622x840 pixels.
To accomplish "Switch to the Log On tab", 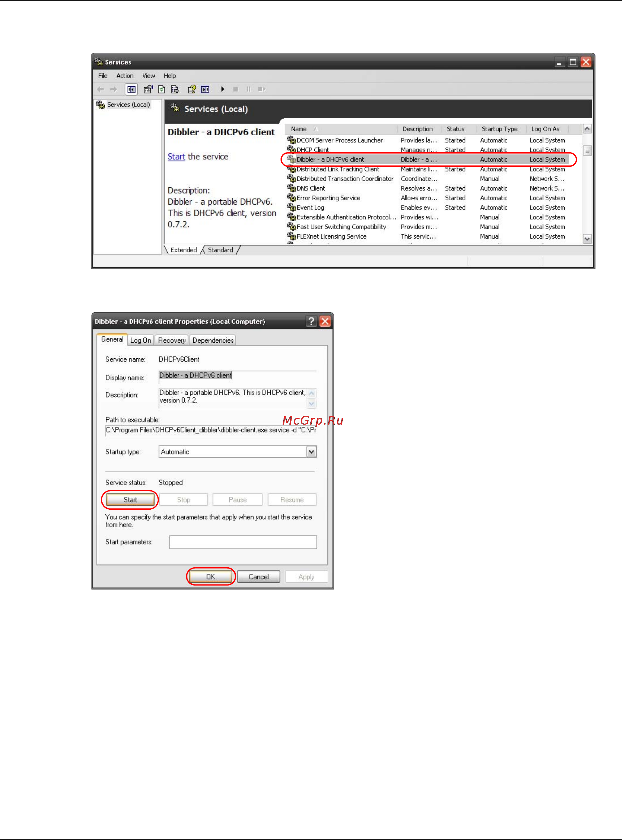I will [141, 340].
